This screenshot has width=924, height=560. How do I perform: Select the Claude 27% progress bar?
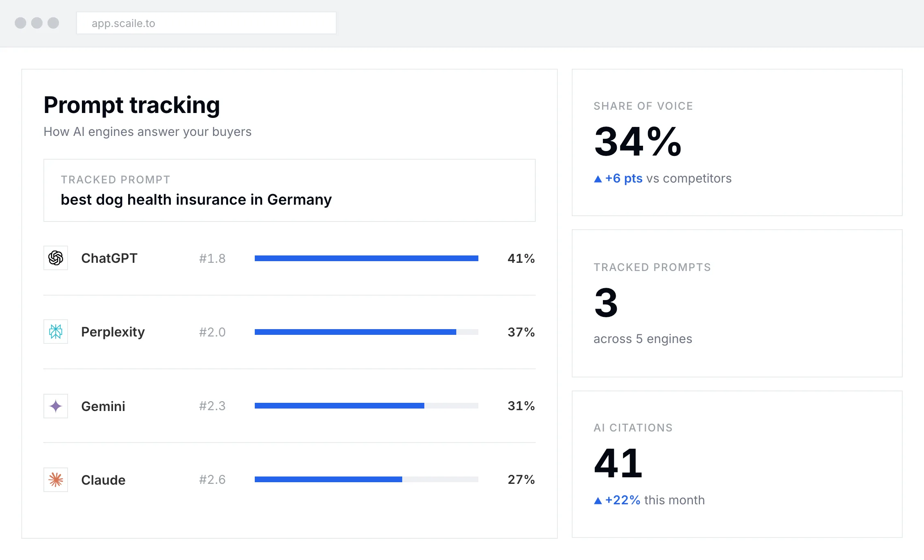[367, 479]
